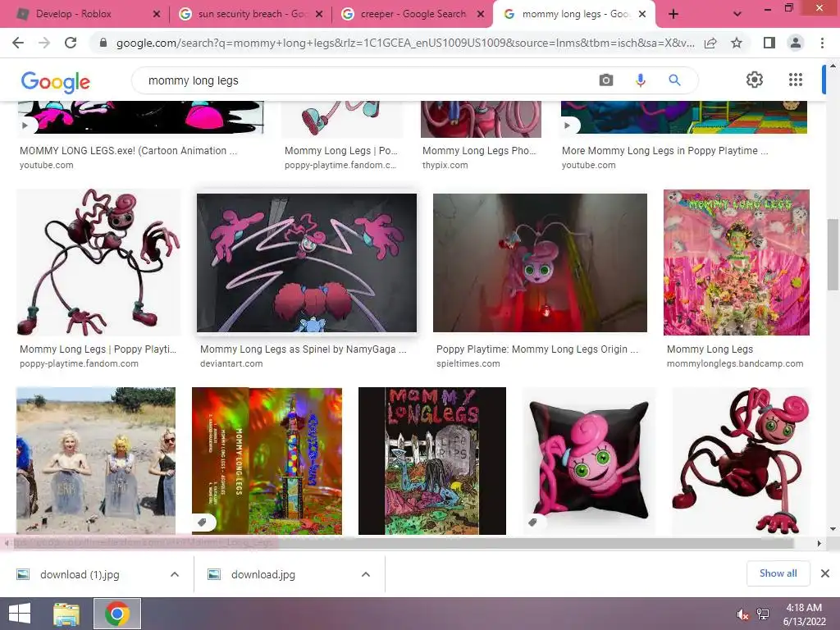Viewport: 840px width, 630px height.
Task: Click the vertical scrollbar up arrow
Action: pos(833,66)
